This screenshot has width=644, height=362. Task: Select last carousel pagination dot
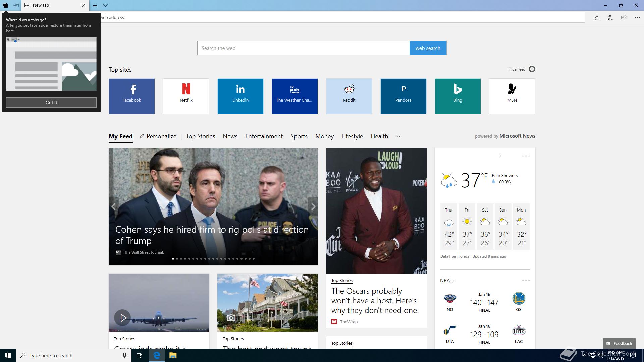(x=254, y=259)
